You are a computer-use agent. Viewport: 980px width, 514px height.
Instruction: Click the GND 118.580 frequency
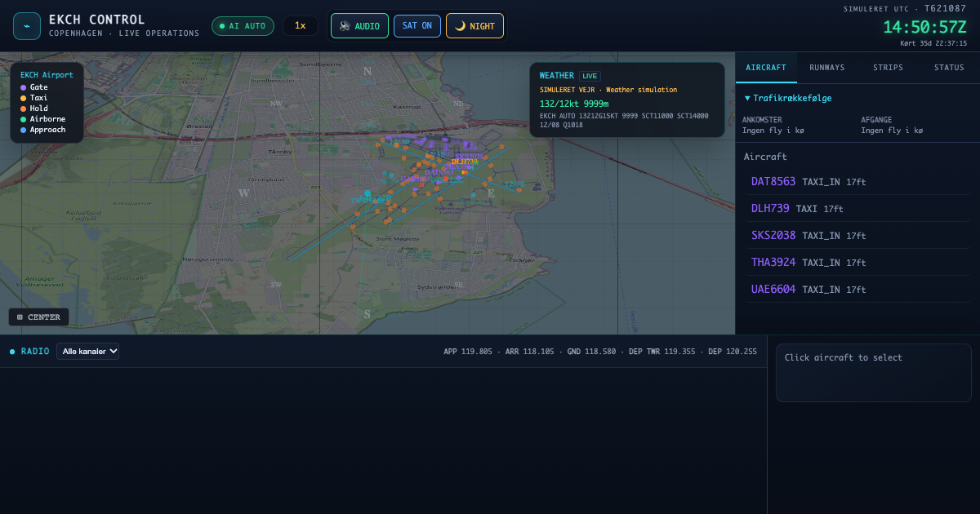[x=592, y=352]
